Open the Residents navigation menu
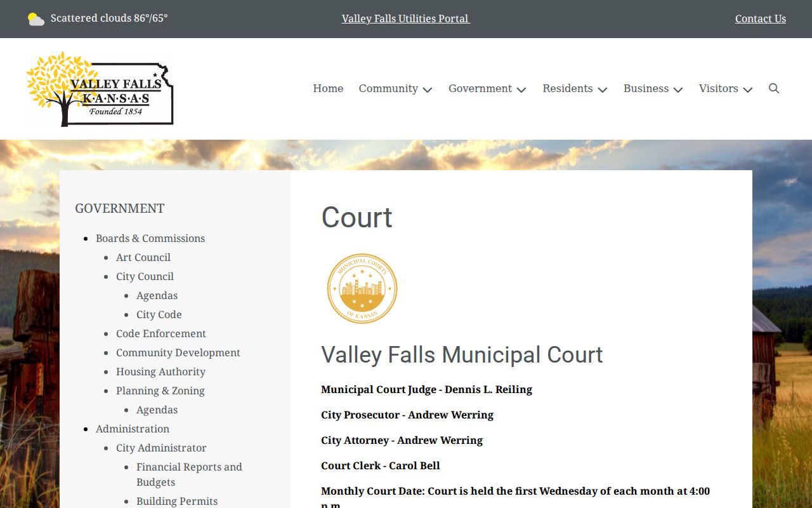This screenshot has height=508, width=812. 568,88
